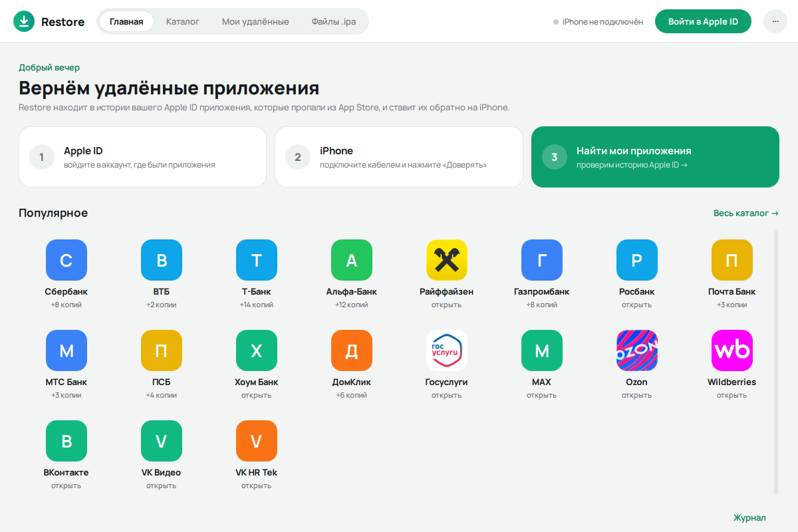
Task: Click the +8 копий under Сбербанк
Action: pos(66,305)
